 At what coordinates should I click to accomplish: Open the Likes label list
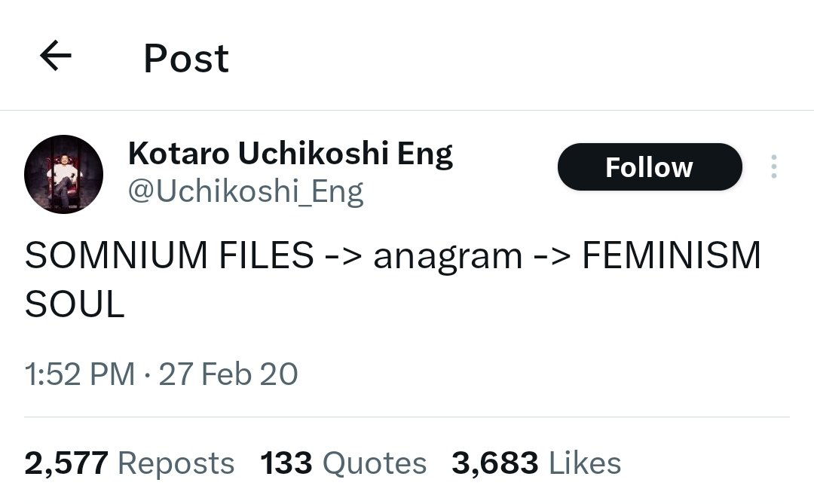point(585,463)
